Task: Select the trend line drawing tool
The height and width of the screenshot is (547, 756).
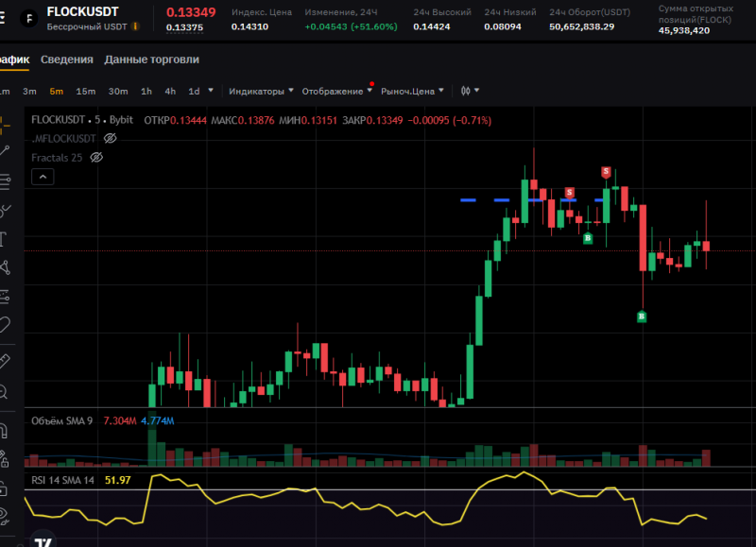Action: 5,151
